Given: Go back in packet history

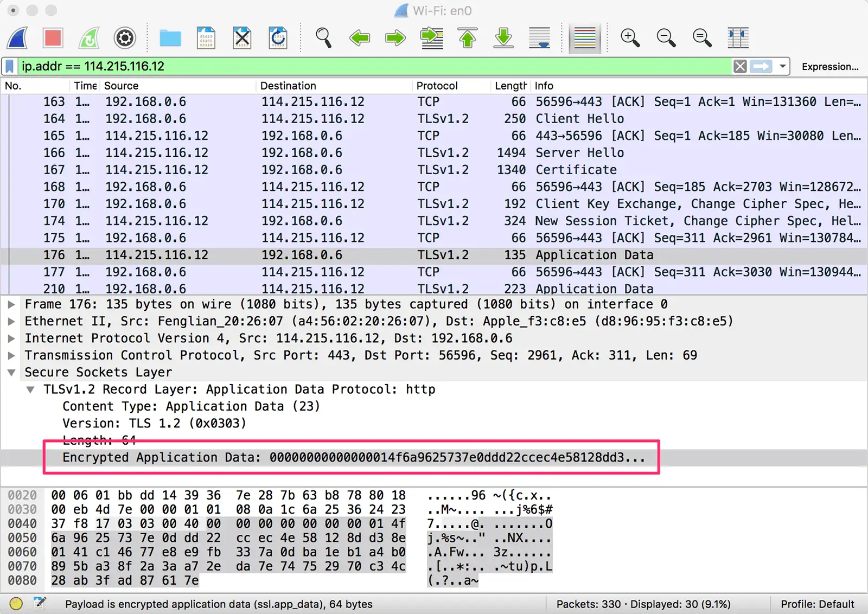Looking at the screenshot, I should click(x=359, y=38).
